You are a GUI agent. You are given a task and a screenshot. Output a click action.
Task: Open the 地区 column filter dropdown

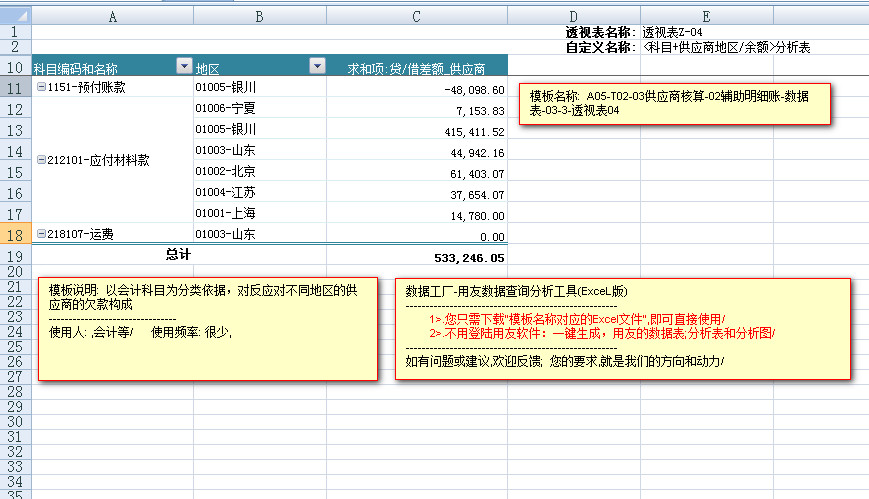(x=317, y=66)
